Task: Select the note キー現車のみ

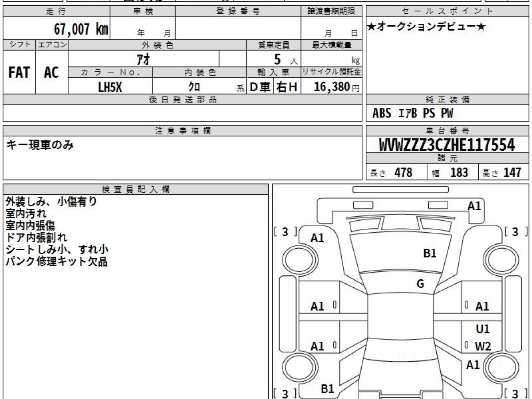Action: coord(40,144)
